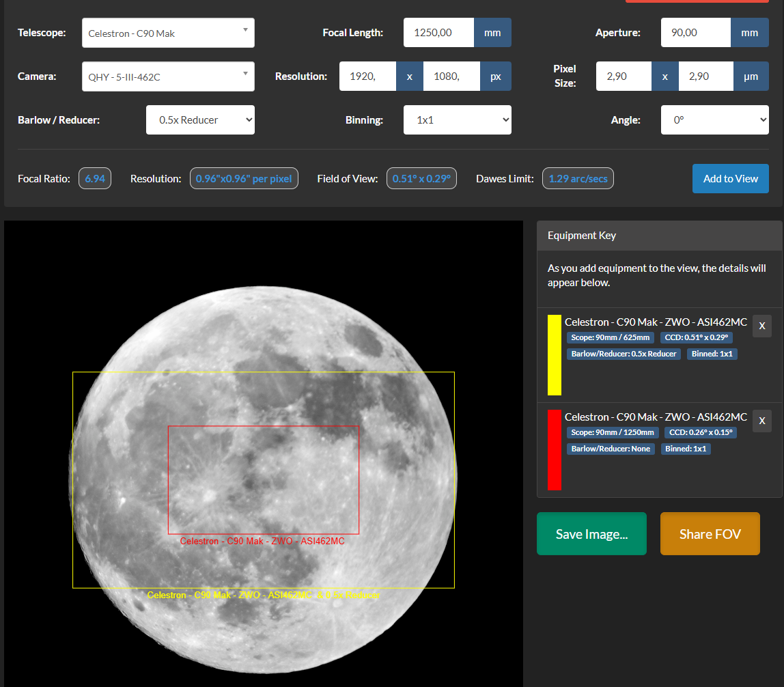The image size is (784, 687).
Task: Remove the yellow 625mm equipment entry
Action: coord(762,326)
